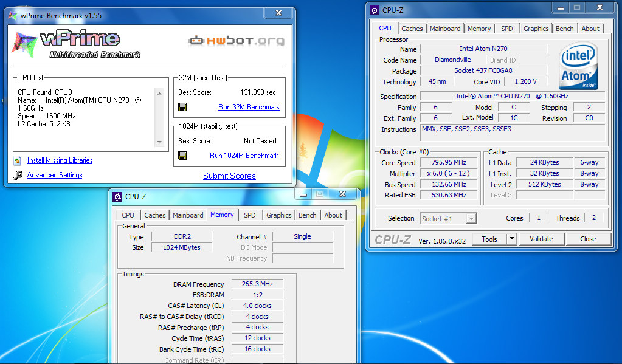This screenshot has width=622, height=364.
Task: Click the Rated FSB value 530.63 MHz
Action: 449,195
